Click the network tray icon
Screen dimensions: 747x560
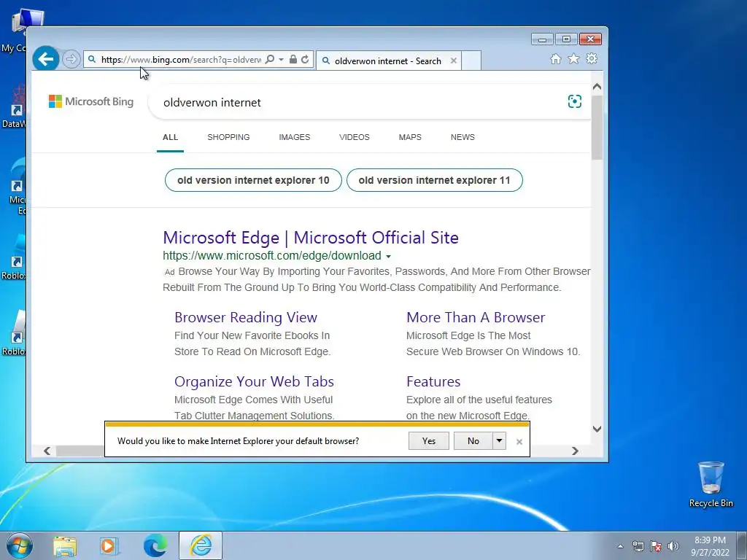tap(638, 546)
